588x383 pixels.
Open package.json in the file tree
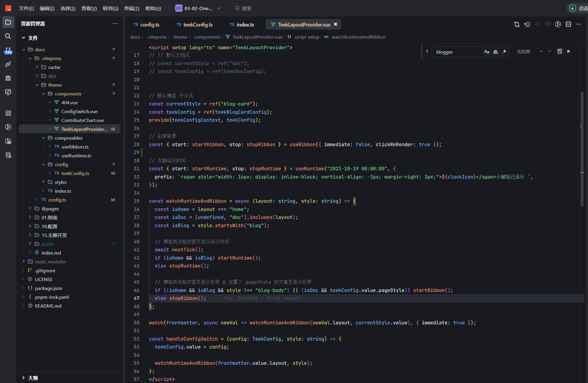pos(49,288)
